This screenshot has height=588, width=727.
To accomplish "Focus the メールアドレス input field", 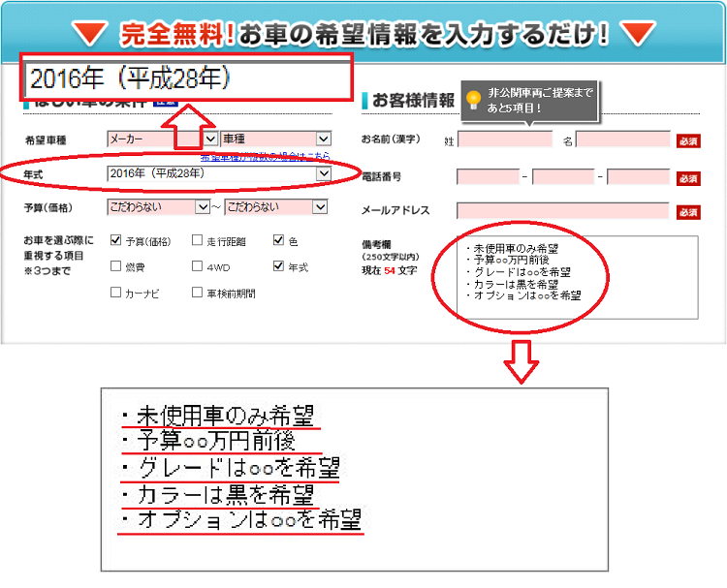I will coord(562,211).
